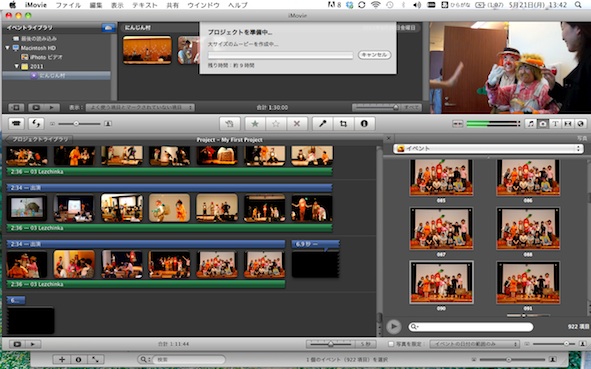Click the Wi-Fi icon in the menu bar
Viewport: 591px width, 369px height.
[375, 5]
